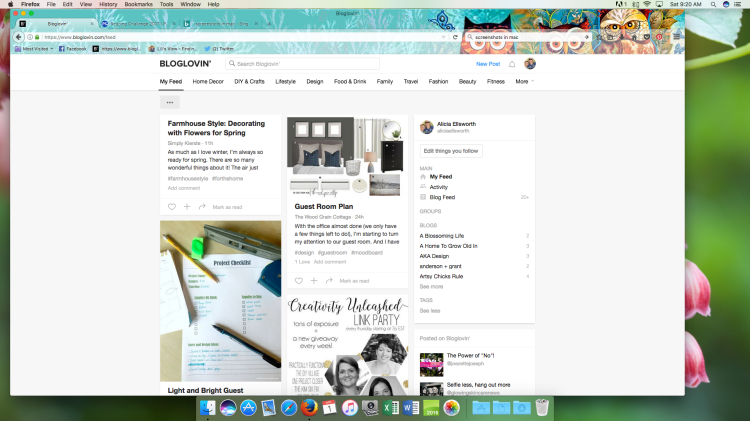Open Safari from the Dock

point(289,408)
